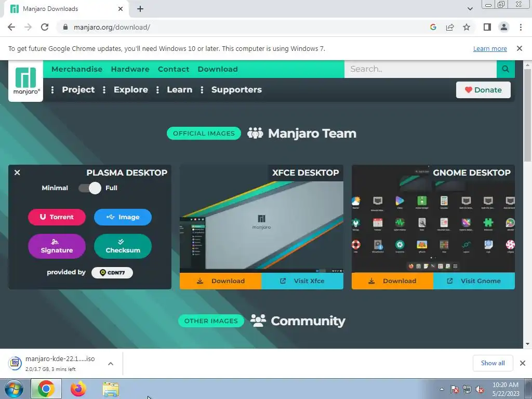Open Chrome three-dot menu
The width and height of the screenshot is (532, 399).
(521, 27)
